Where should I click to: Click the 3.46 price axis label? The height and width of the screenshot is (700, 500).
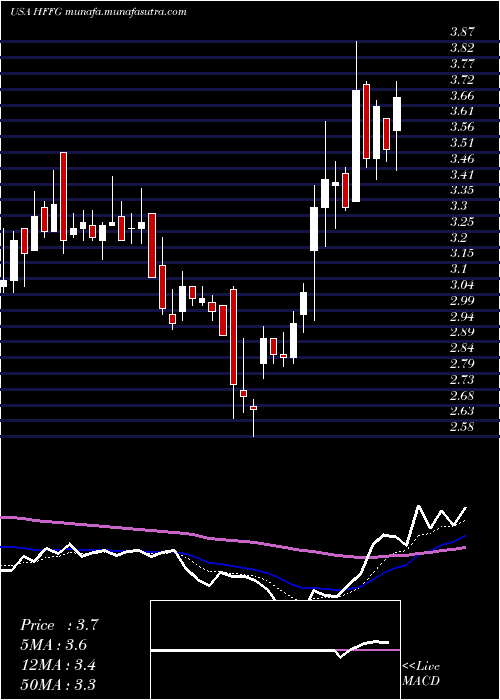click(462, 158)
